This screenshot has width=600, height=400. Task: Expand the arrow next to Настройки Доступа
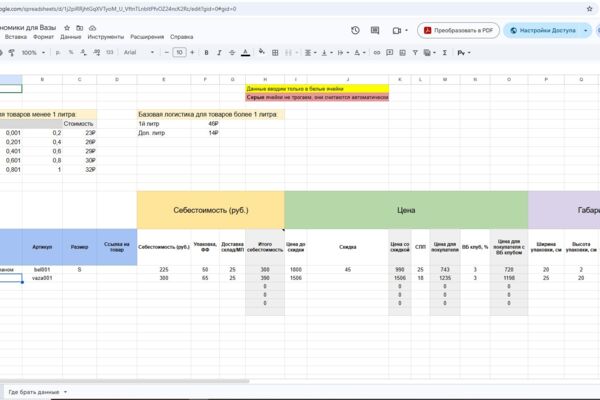tap(585, 30)
